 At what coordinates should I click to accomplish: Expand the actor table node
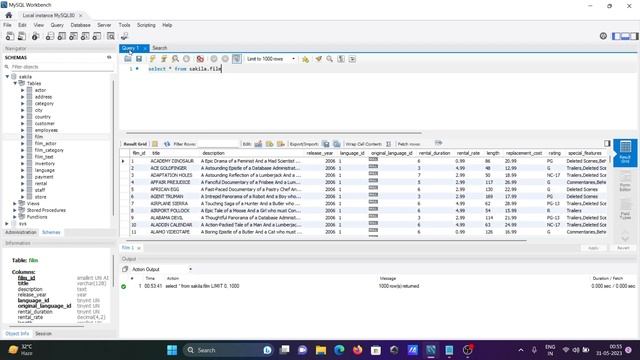click(22, 90)
